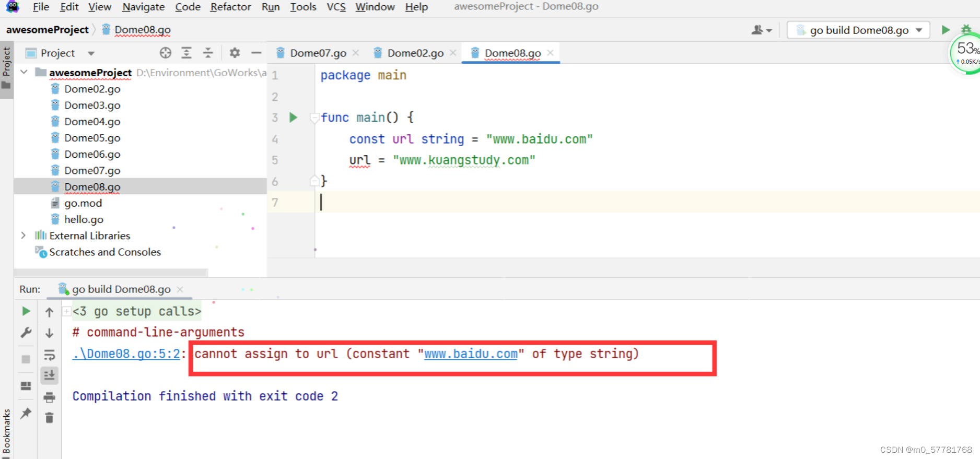Select Scratches and Consoles in project tree

104,252
